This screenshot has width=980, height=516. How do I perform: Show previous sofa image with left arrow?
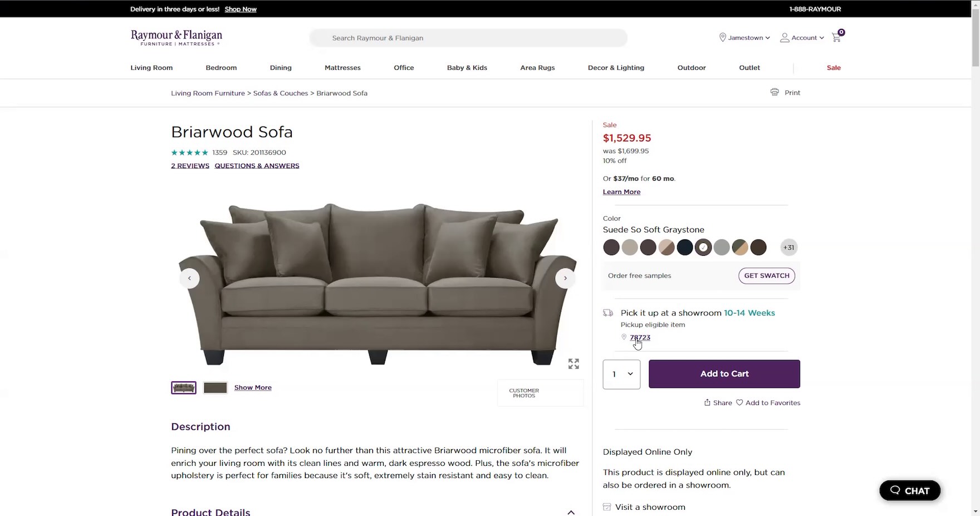coord(189,278)
